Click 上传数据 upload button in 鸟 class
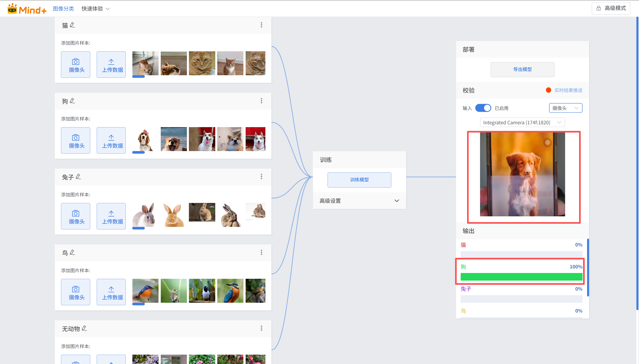The height and width of the screenshot is (364, 639). pos(111,292)
